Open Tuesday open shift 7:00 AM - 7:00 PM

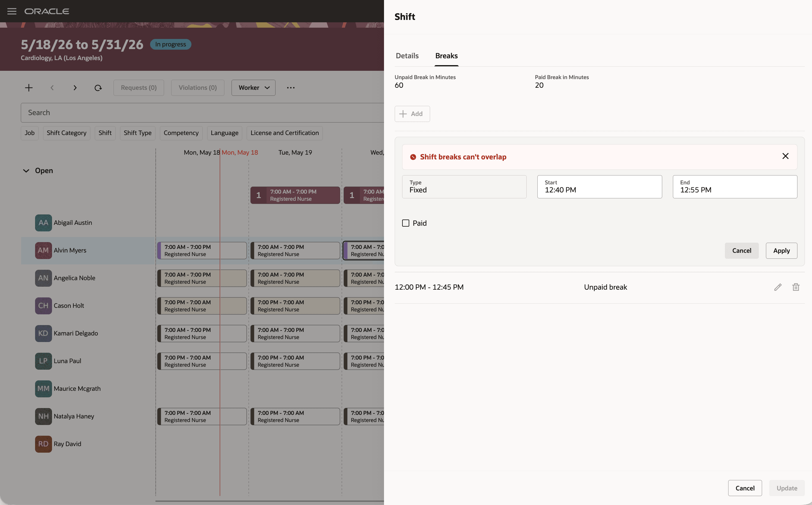pos(295,195)
